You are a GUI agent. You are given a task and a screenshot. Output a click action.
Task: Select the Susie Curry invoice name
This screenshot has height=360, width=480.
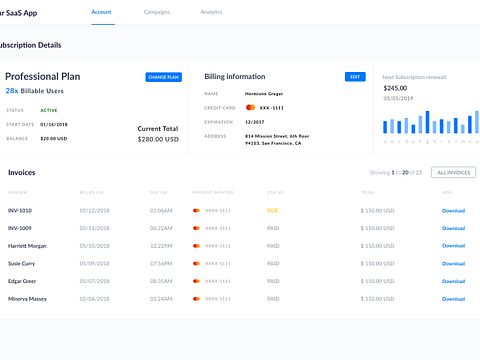[21, 264]
